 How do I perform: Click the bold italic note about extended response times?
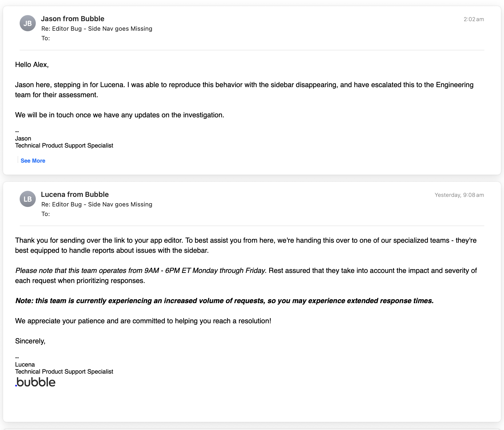pyautogui.click(x=225, y=301)
